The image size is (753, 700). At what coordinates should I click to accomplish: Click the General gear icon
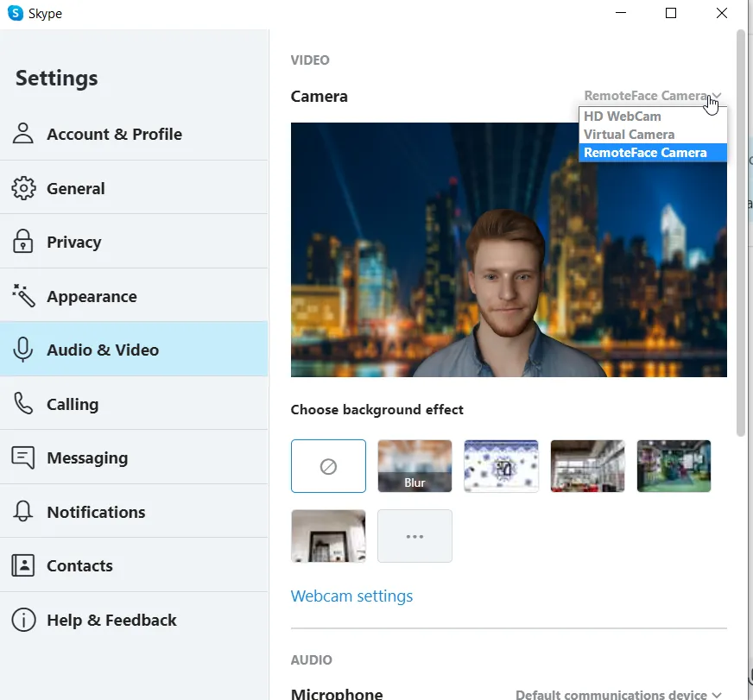point(23,188)
